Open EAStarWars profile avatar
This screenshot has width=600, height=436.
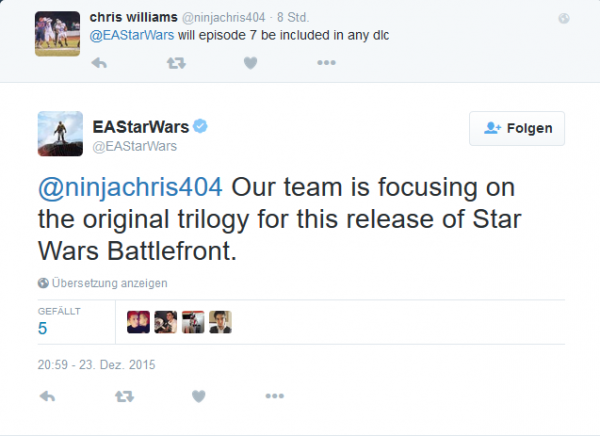tap(60, 133)
